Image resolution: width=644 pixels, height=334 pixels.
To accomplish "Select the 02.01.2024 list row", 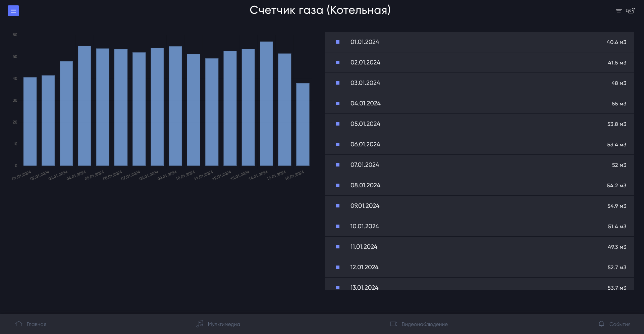I will click(479, 62).
